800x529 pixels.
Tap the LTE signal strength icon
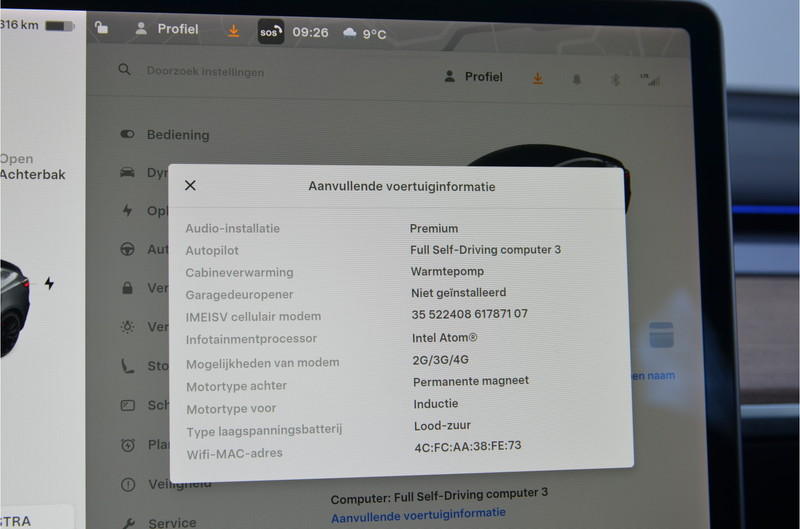(x=653, y=79)
